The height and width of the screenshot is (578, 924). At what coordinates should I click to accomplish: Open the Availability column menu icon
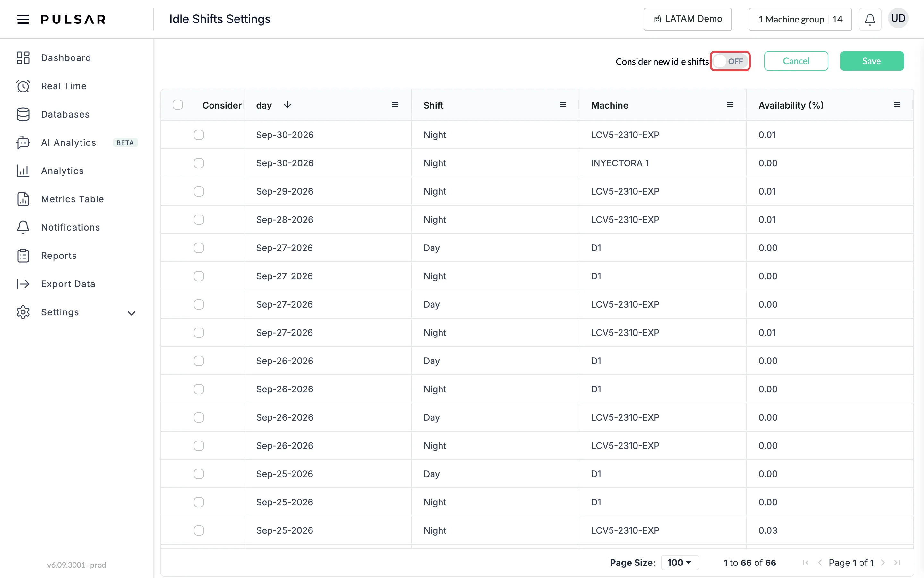coord(897,105)
